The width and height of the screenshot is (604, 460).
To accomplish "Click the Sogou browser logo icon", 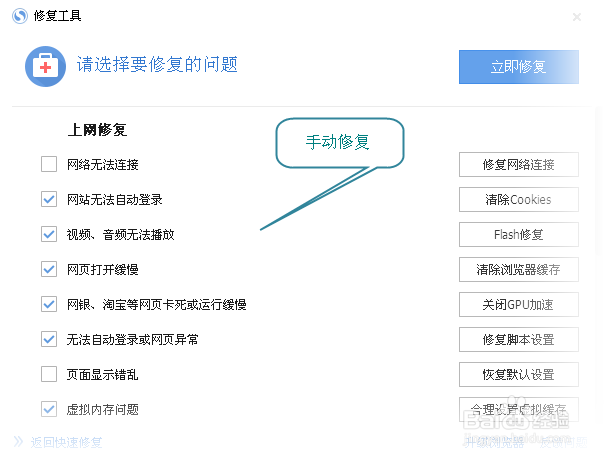I will [x=20, y=16].
